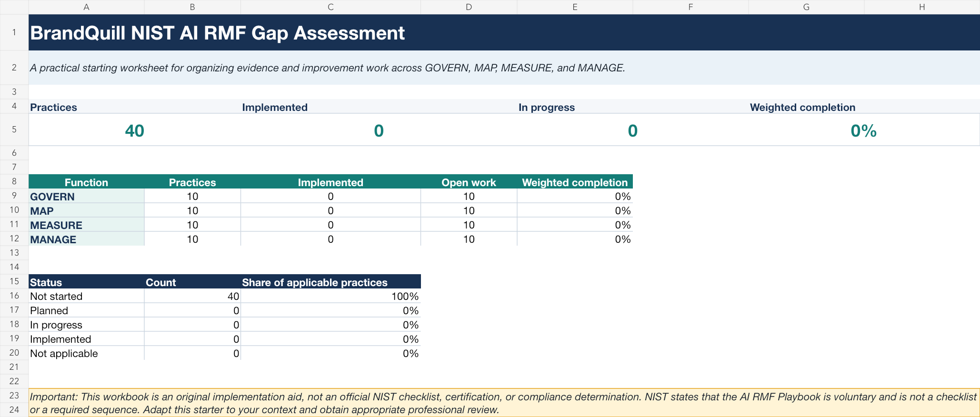Select the GOVERN practices count cell

click(192, 196)
